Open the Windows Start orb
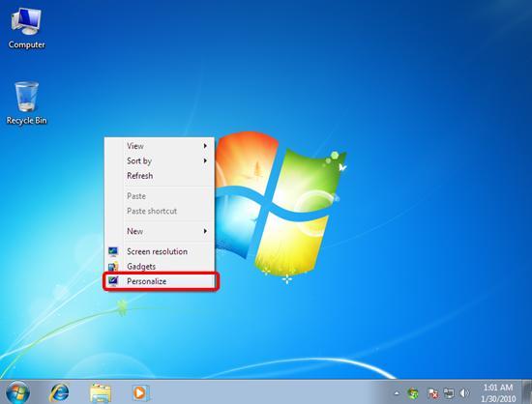 [x=17, y=392]
